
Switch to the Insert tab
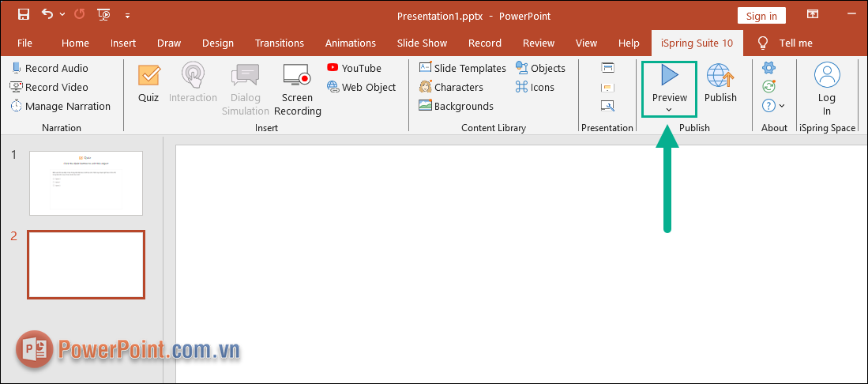[x=123, y=43]
